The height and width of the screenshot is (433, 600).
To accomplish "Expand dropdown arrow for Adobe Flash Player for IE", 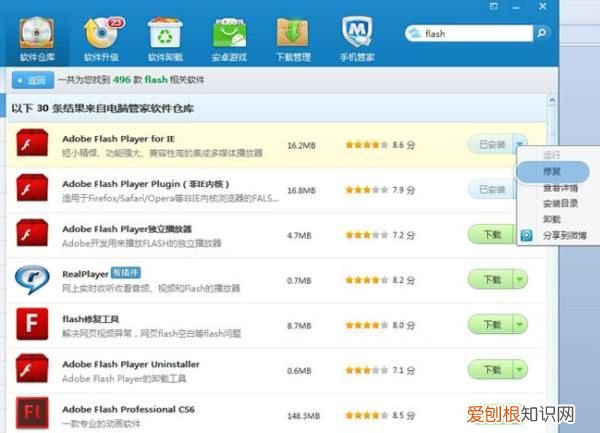I will pos(520,144).
